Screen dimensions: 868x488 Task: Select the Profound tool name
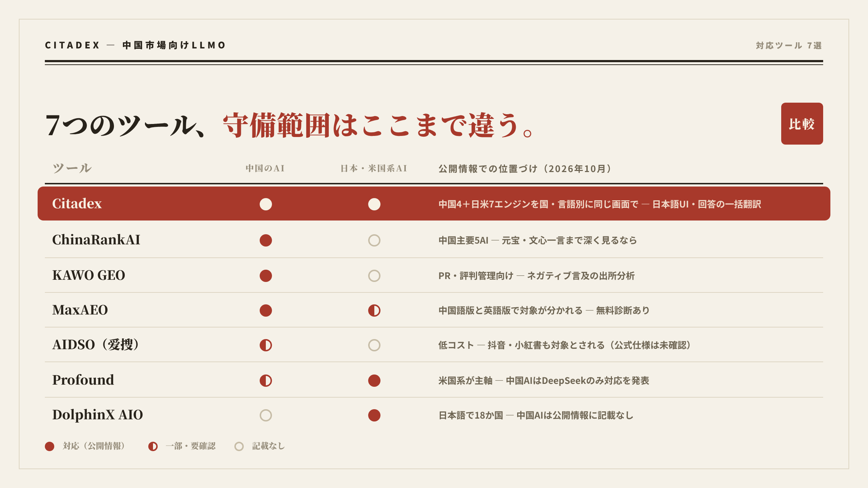tap(83, 380)
